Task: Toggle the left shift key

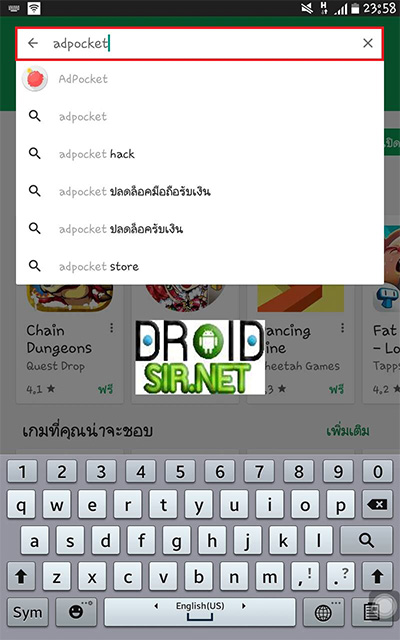Action: (x=22, y=576)
